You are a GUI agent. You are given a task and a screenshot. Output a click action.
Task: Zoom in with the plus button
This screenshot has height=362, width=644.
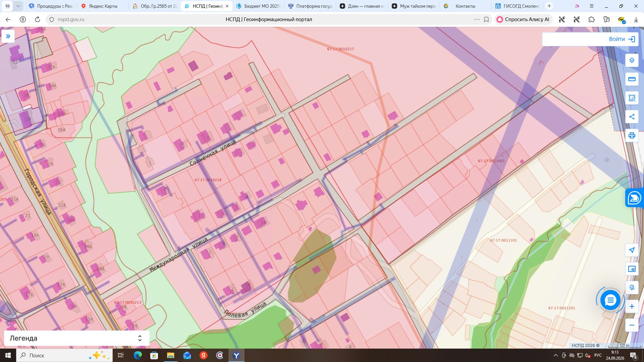(632, 306)
